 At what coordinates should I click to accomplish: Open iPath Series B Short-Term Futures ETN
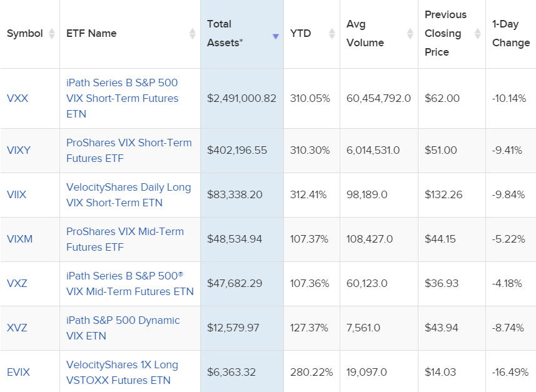tap(122, 98)
